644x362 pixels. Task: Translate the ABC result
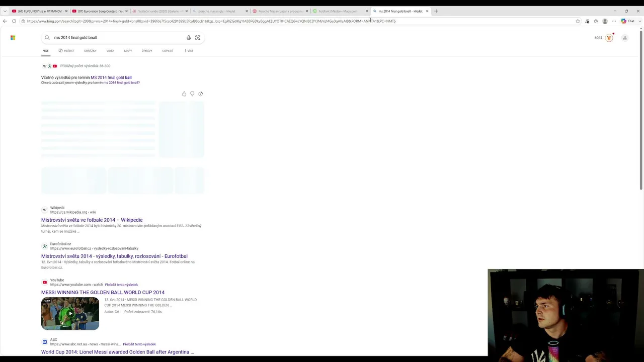point(139,344)
